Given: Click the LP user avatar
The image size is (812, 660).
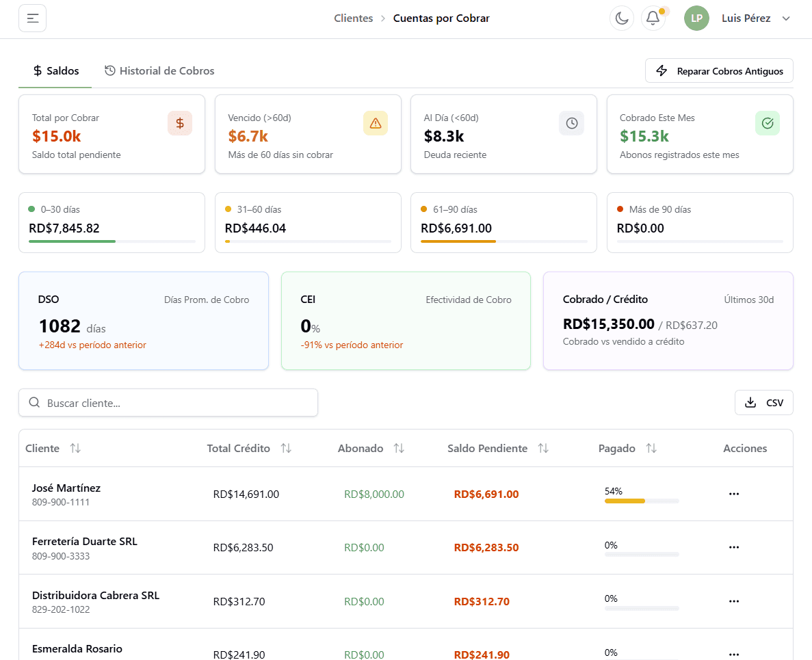Looking at the screenshot, I should click(696, 18).
